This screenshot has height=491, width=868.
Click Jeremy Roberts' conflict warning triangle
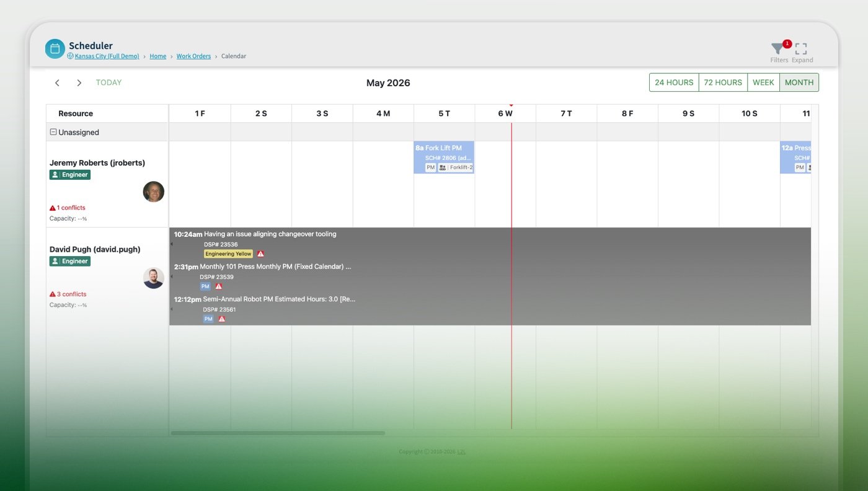tap(53, 208)
